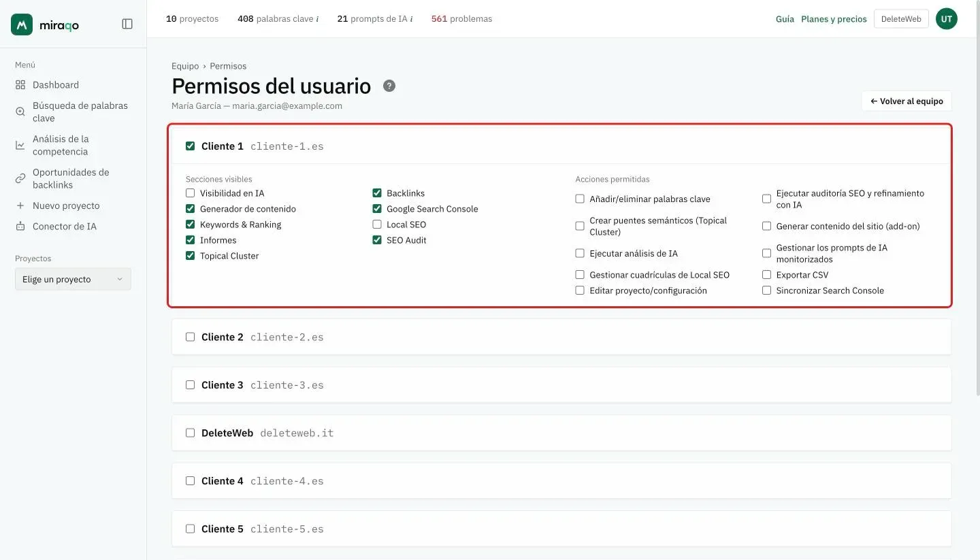The image size is (980, 560).
Task: Tick the DeleteWeb project checkbox
Action: (x=190, y=433)
